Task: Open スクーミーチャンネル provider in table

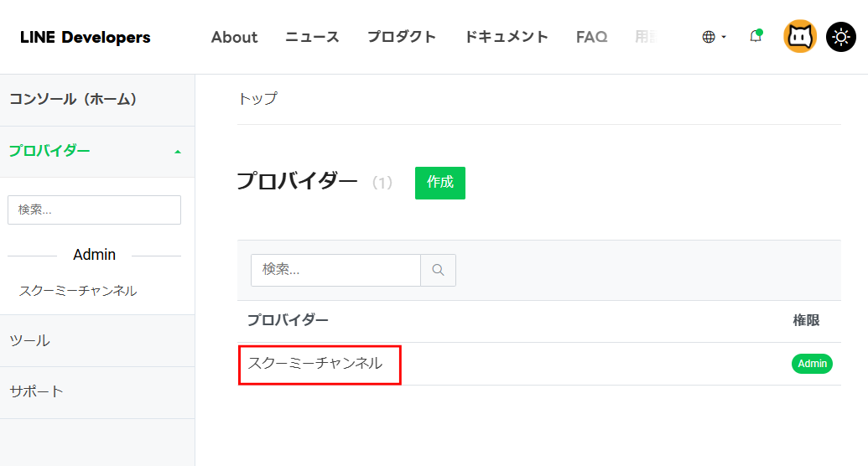Action: [315, 363]
